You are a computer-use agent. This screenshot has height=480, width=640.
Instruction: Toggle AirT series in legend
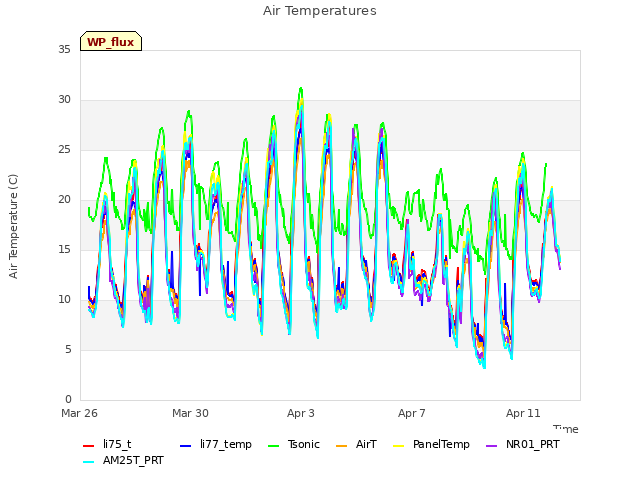coord(356,444)
